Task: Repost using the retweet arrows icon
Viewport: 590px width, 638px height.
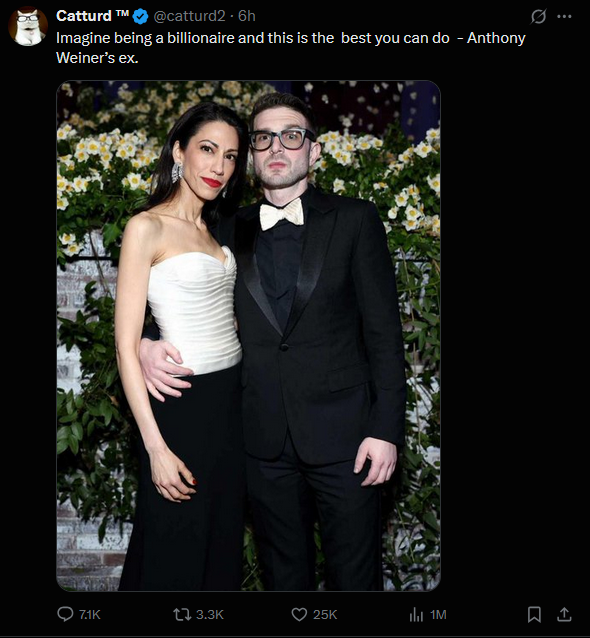Action: (182, 614)
